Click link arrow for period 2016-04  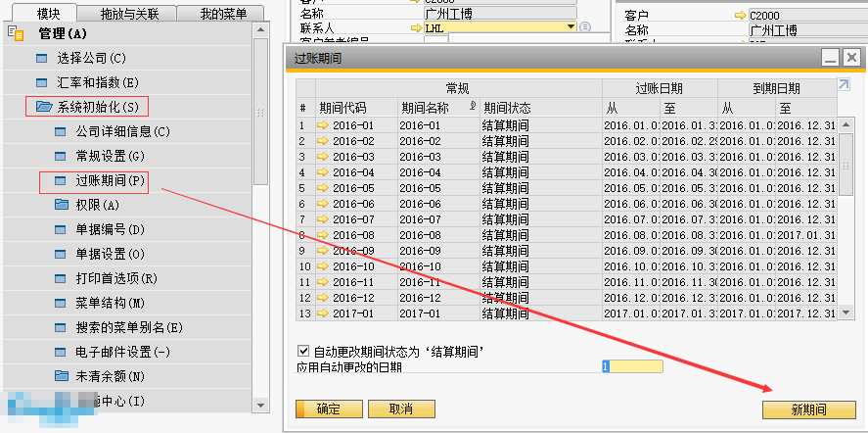(323, 172)
